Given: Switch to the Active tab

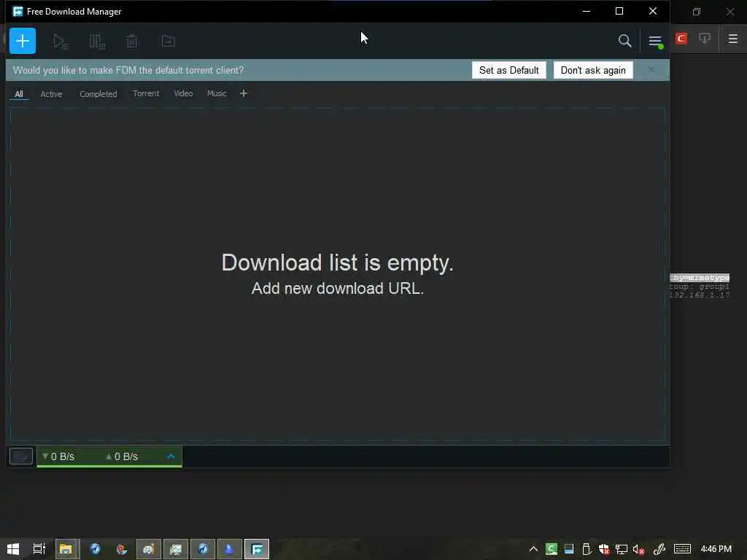Looking at the screenshot, I should pos(52,94).
